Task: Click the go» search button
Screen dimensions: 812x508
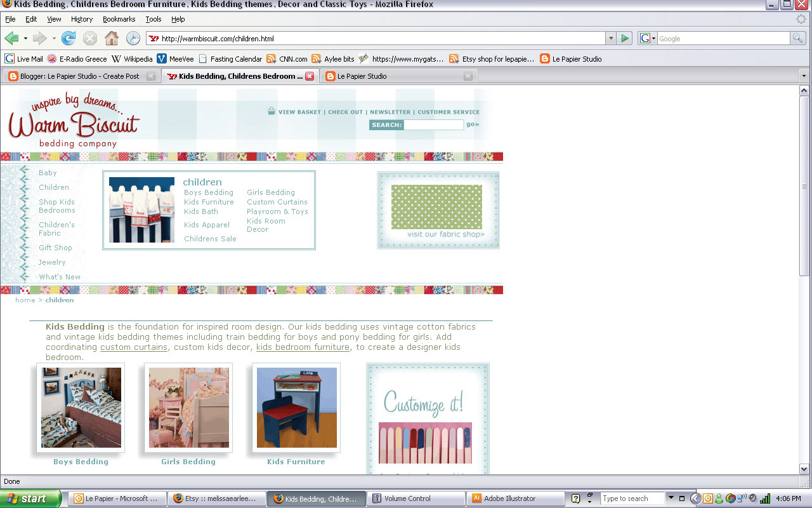Action: (x=473, y=124)
